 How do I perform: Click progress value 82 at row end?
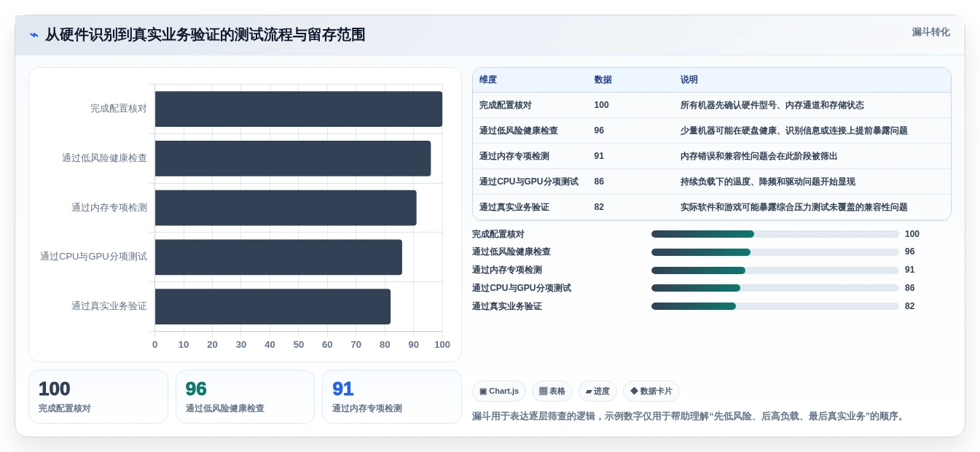click(x=910, y=306)
